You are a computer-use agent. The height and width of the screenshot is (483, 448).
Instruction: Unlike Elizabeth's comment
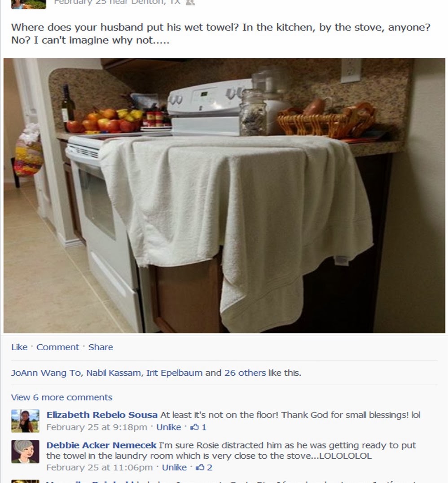pyautogui.click(x=168, y=427)
